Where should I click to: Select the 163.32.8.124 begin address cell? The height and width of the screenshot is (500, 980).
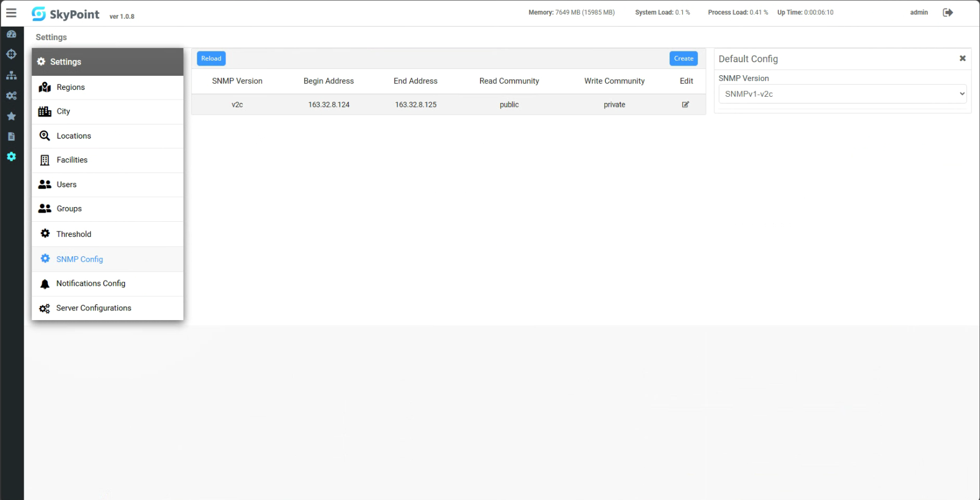click(329, 105)
